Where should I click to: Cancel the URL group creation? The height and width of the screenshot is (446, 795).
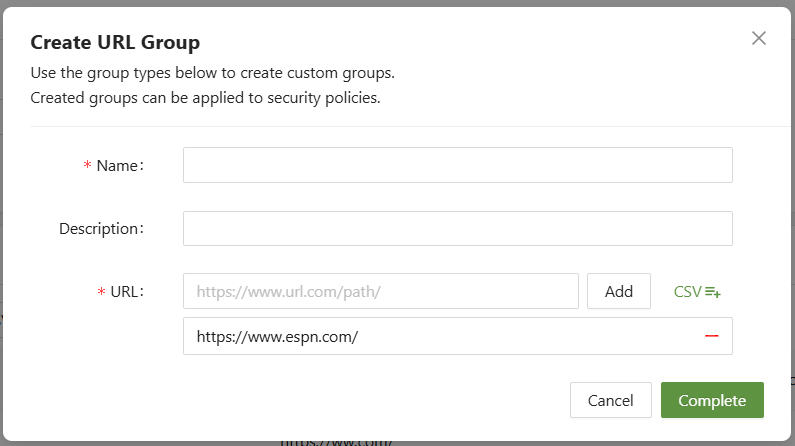(610, 400)
